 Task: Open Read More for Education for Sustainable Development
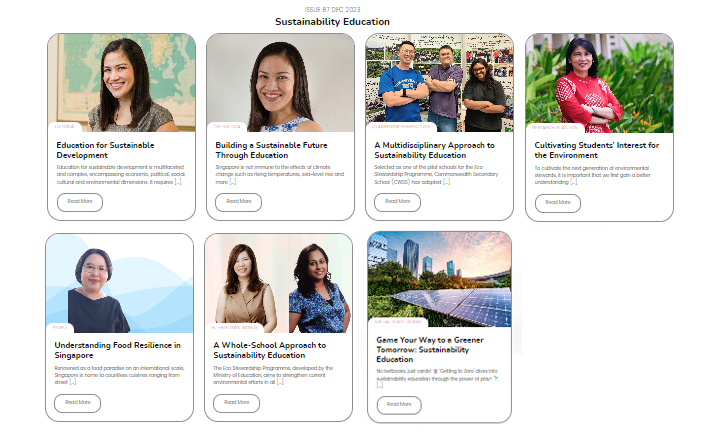click(80, 201)
